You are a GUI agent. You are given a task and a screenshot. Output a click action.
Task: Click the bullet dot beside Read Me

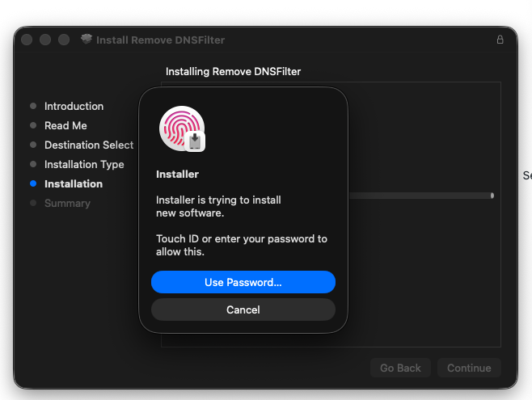tap(33, 126)
